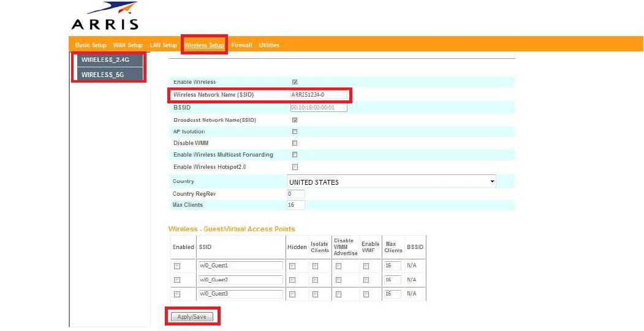Check Isolate Clients for wl0_Guest1
This screenshot has width=644, height=331.
tap(315, 266)
